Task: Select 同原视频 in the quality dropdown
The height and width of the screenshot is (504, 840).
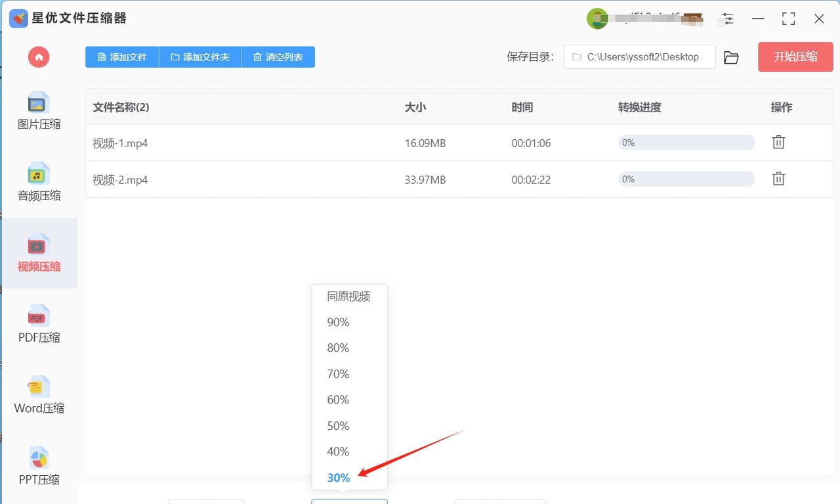Action: click(348, 297)
